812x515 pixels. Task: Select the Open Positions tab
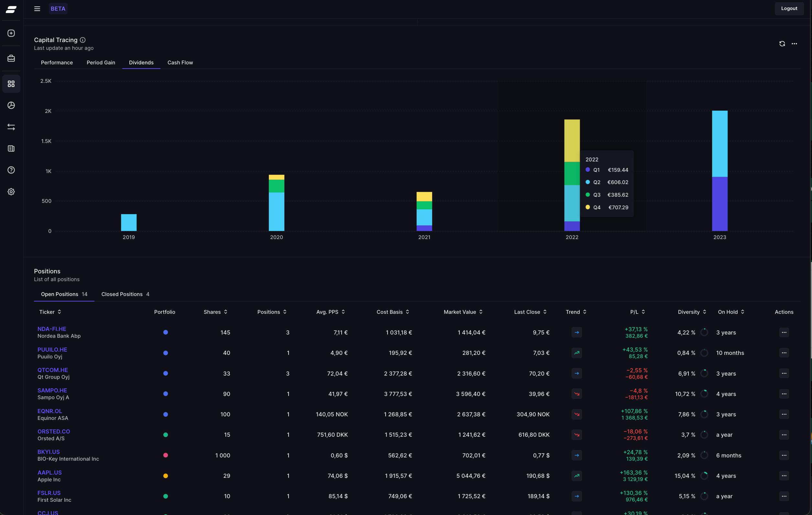(x=64, y=294)
